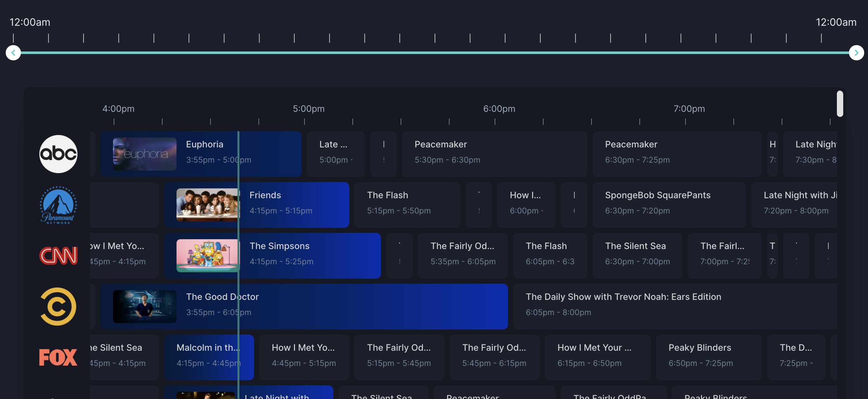Click the 6:00pm time marker
This screenshot has height=399, width=868.
click(x=499, y=109)
